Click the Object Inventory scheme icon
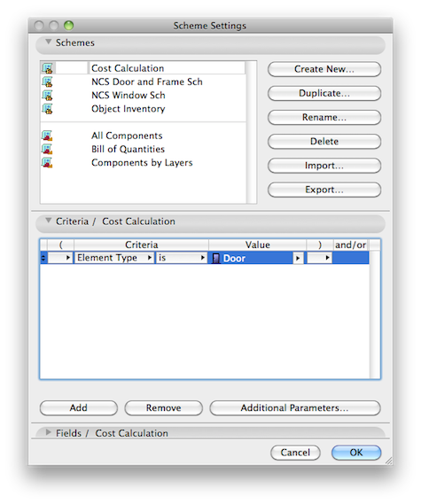Image resolution: width=421 pixels, height=504 pixels. click(x=48, y=109)
